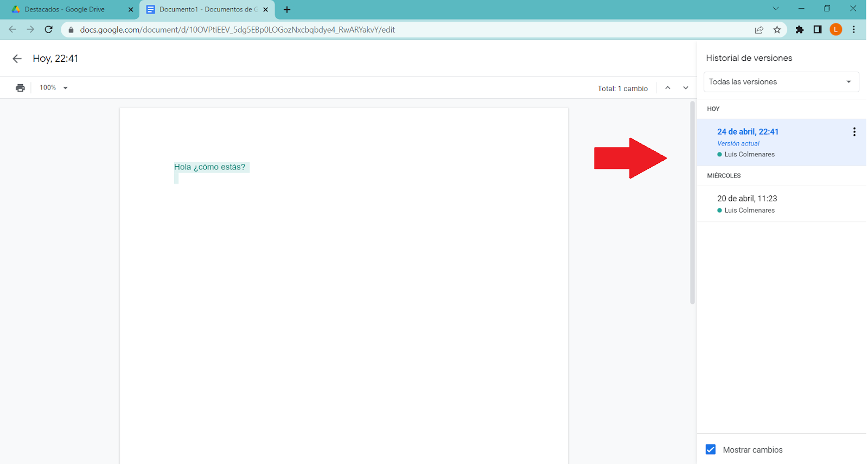This screenshot has width=868, height=464.
Task: Switch to the Documento1 browser tab
Action: click(x=207, y=10)
